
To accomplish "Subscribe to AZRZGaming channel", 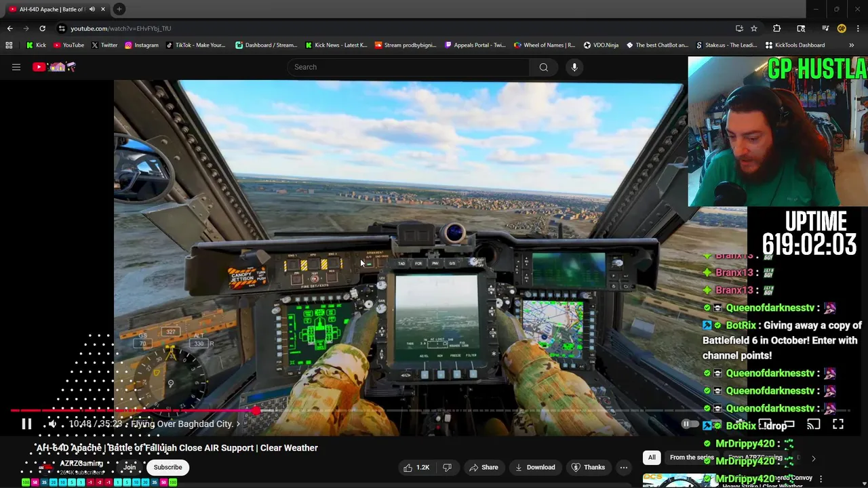I will tap(167, 468).
